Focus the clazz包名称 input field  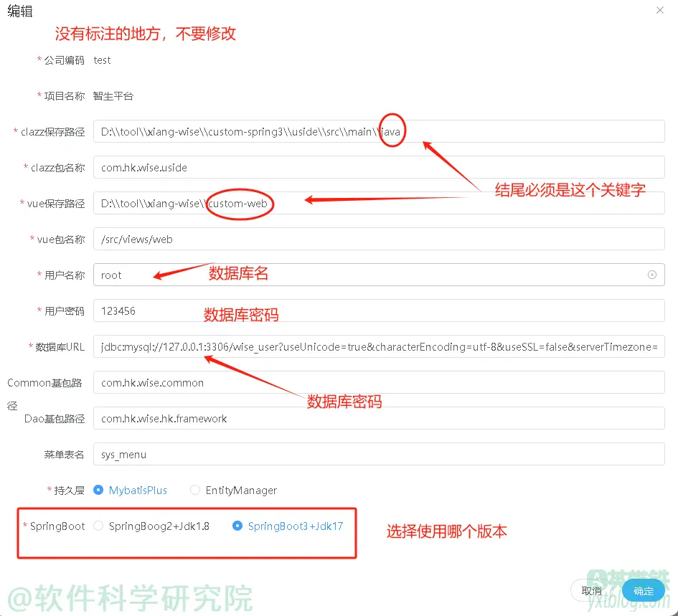379,167
